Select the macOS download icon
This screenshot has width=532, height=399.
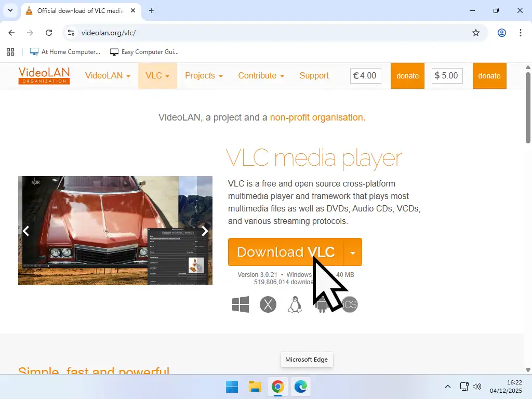point(268,304)
